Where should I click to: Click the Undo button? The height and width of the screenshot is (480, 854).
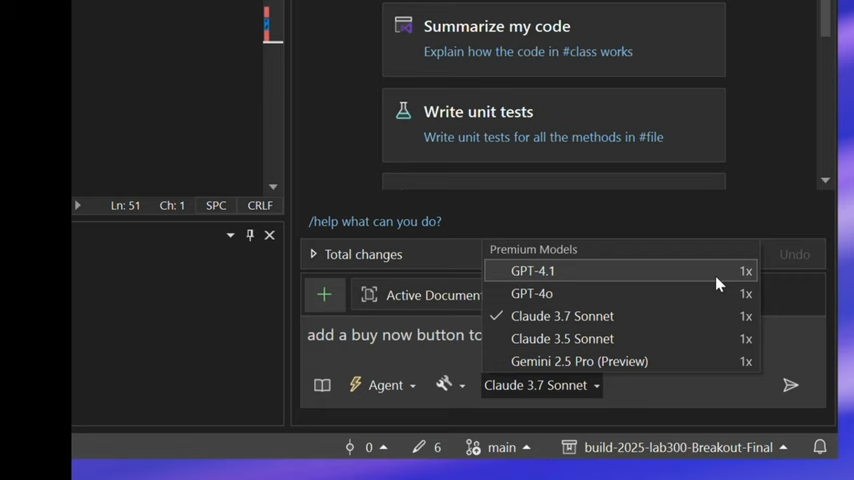794,254
